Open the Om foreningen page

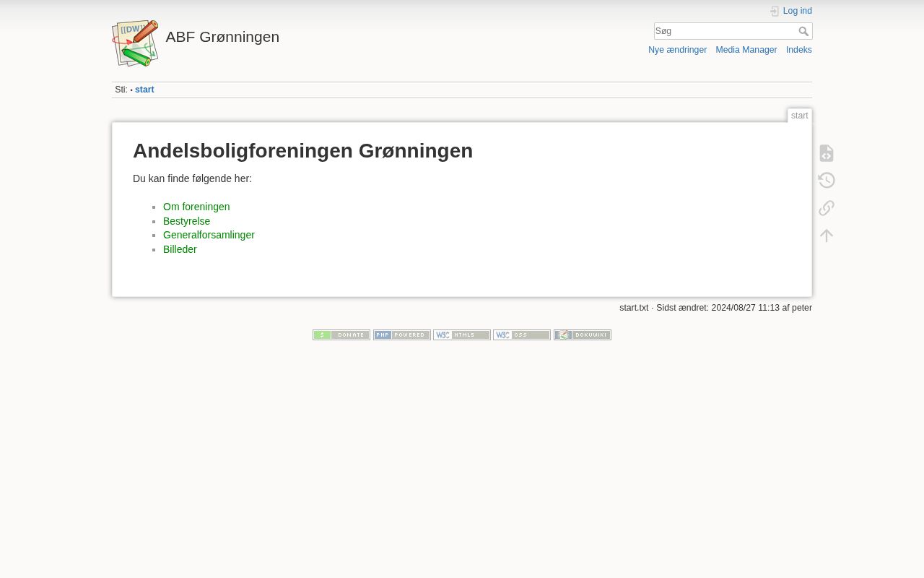196,207
